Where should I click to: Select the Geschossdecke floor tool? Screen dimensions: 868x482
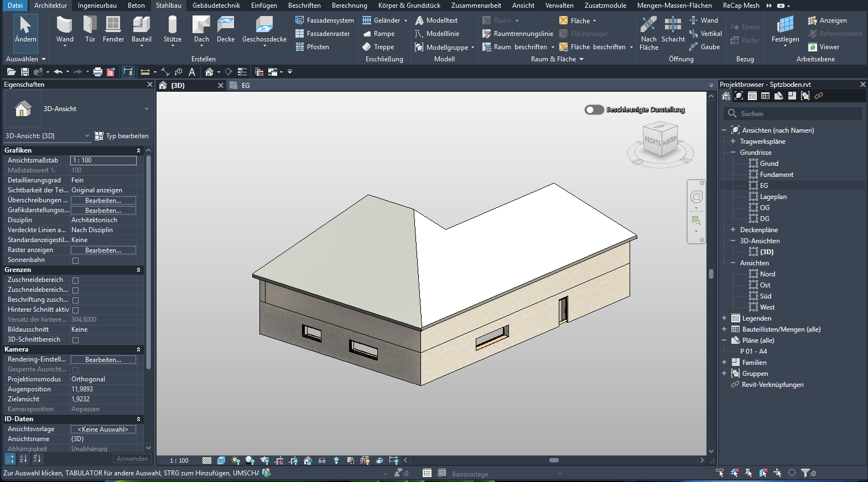264,29
